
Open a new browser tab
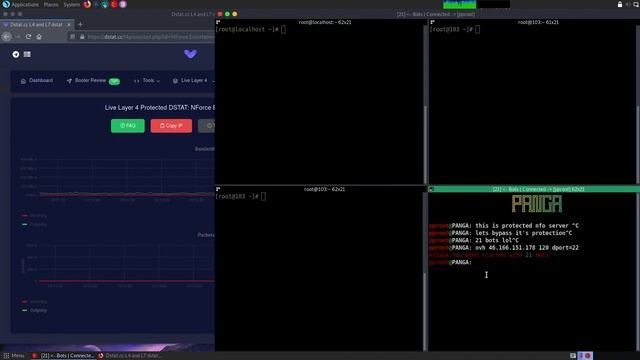(x=80, y=24)
